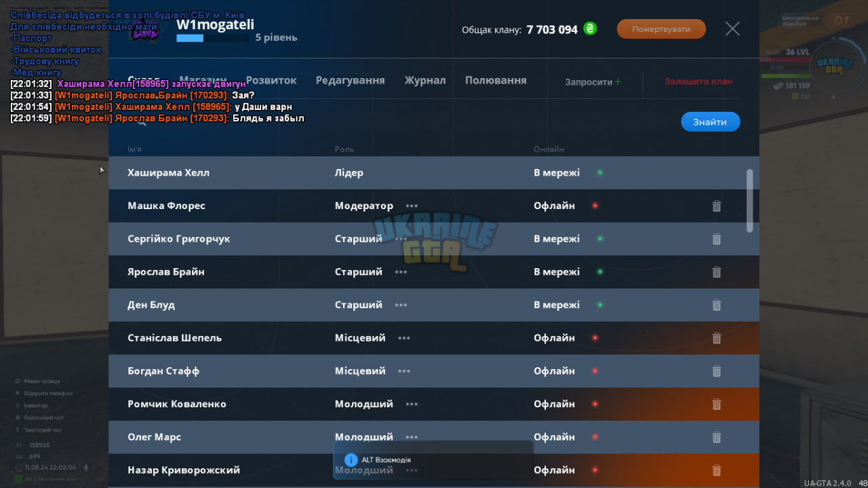
Task: Click trash icon for Сергійко Григорчук
Action: [716, 239]
